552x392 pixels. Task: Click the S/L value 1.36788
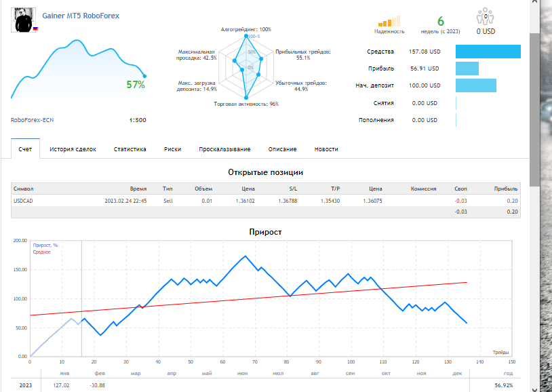pyautogui.click(x=288, y=201)
